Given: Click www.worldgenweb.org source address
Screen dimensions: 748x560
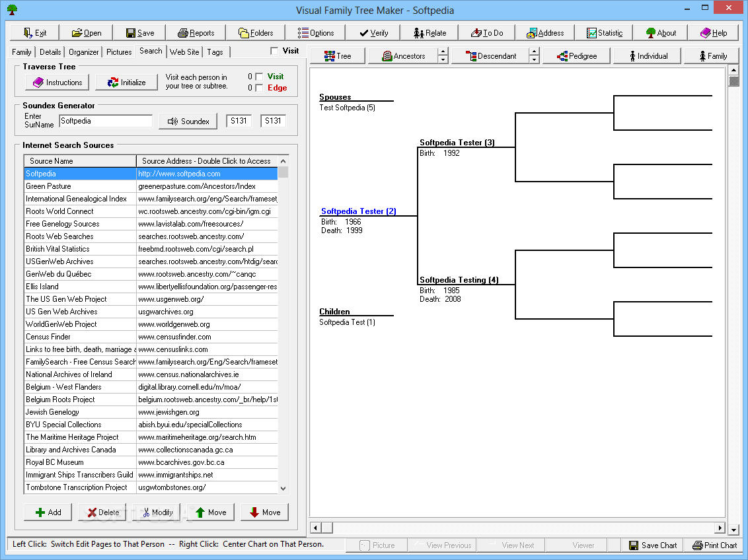Looking at the screenshot, I should pyautogui.click(x=174, y=324).
